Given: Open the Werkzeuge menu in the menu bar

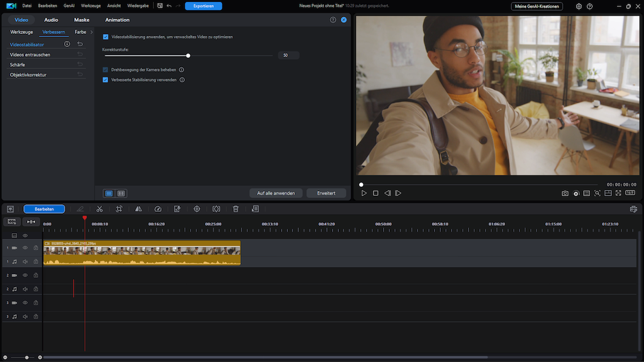Looking at the screenshot, I should tap(91, 6).
